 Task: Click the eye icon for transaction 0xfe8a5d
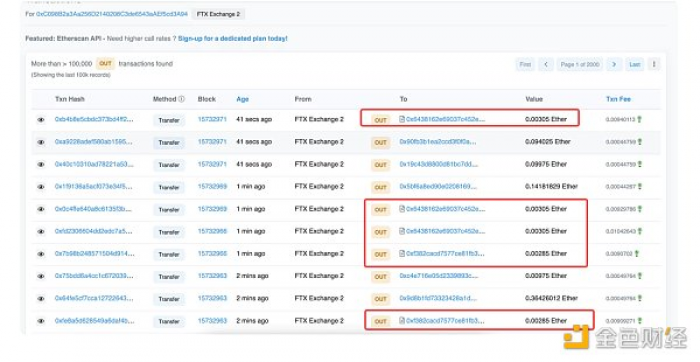coord(41,320)
